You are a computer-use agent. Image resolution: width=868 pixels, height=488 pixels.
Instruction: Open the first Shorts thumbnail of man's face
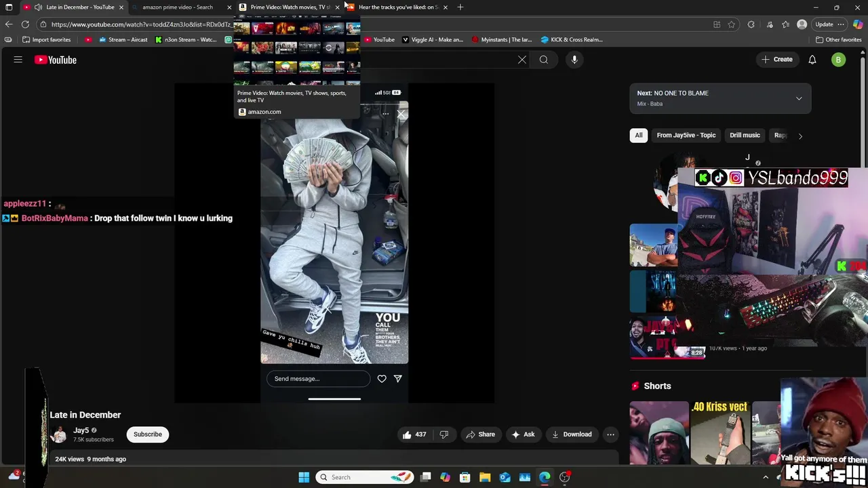(659, 433)
